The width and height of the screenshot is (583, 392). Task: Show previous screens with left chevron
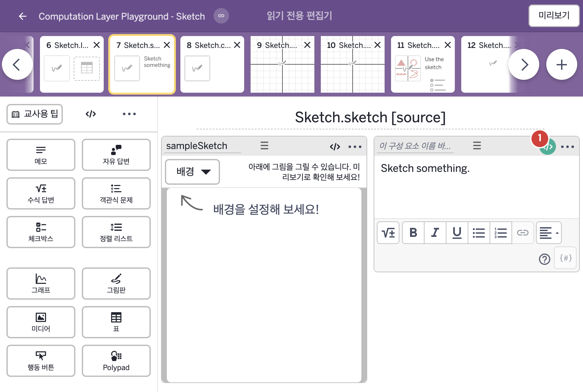tap(17, 64)
